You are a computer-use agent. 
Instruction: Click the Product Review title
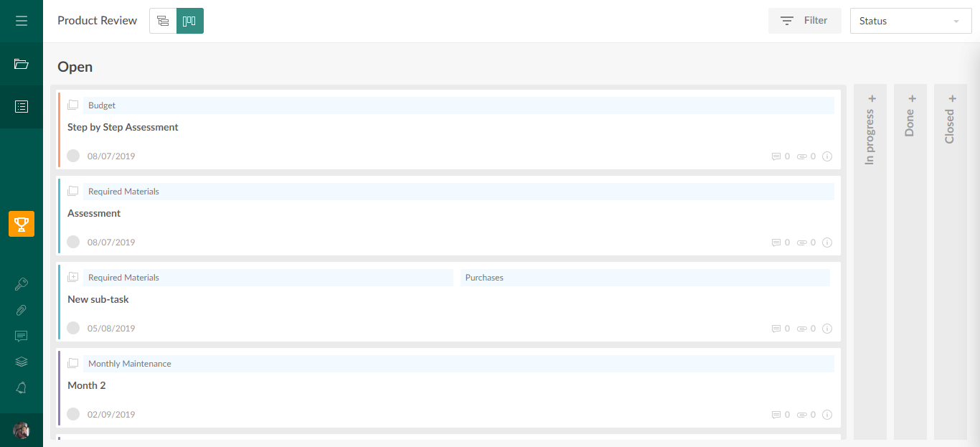(97, 21)
